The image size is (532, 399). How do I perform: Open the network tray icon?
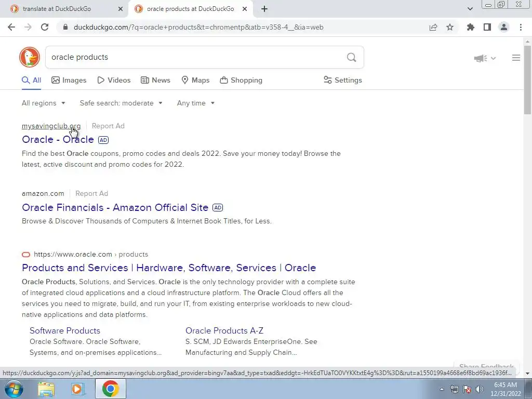(x=454, y=389)
